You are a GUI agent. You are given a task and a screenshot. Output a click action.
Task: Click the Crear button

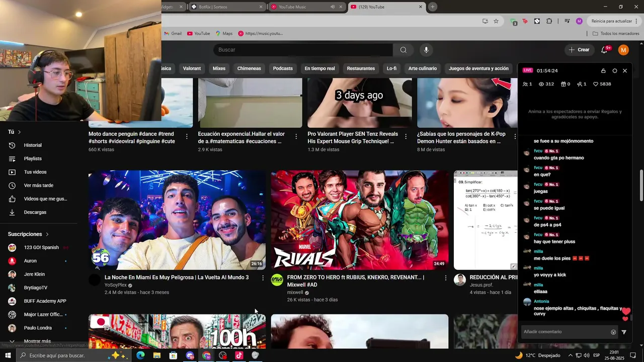click(579, 50)
